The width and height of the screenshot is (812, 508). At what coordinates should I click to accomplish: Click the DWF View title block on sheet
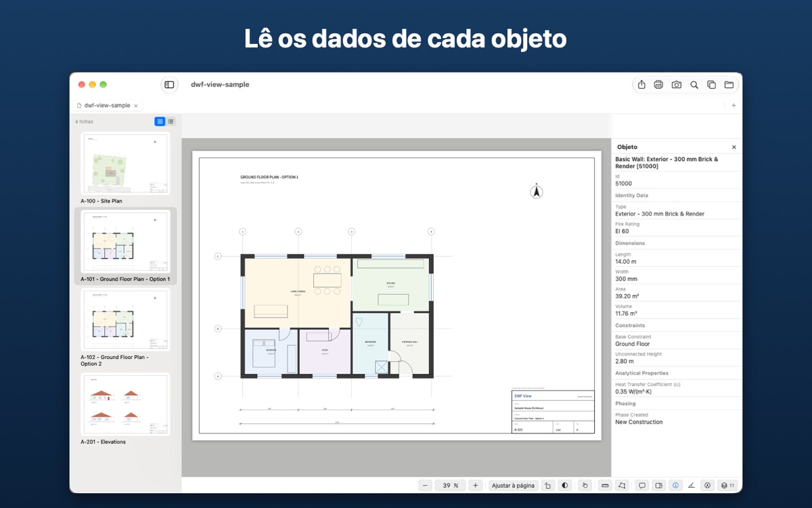tap(553, 411)
